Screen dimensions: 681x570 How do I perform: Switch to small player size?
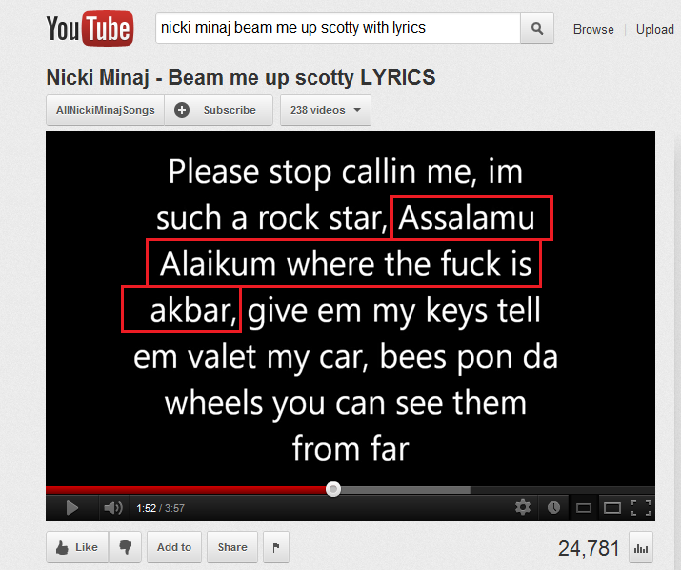click(x=583, y=507)
